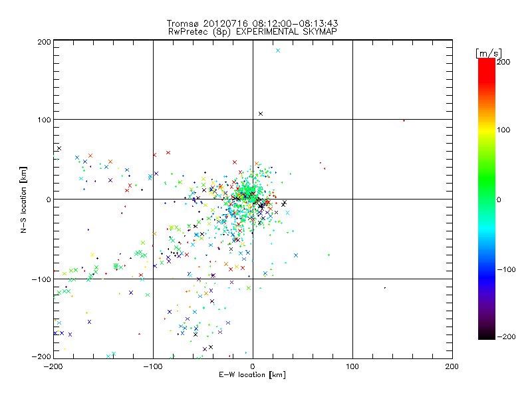Click y-axis tick label "200"

[x=44, y=42]
